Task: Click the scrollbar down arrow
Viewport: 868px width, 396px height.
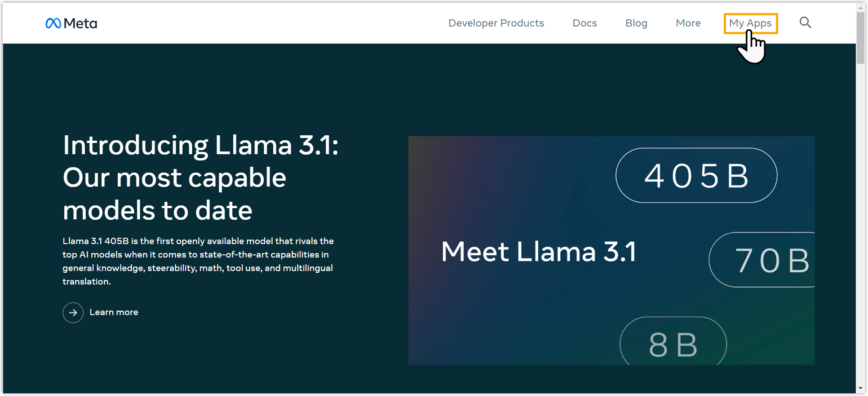Action: click(860, 388)
